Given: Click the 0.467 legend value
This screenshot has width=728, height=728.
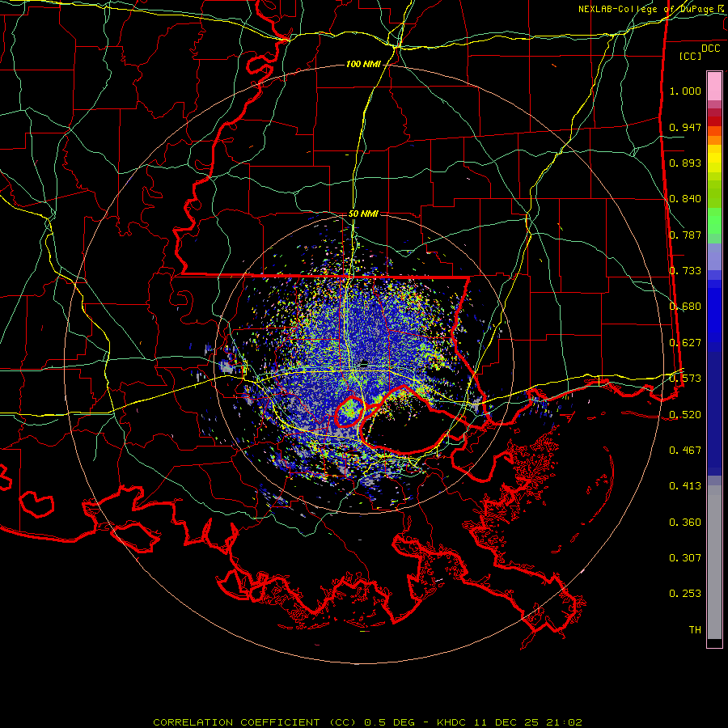Looking at the screenshot, I should [685, 451].
